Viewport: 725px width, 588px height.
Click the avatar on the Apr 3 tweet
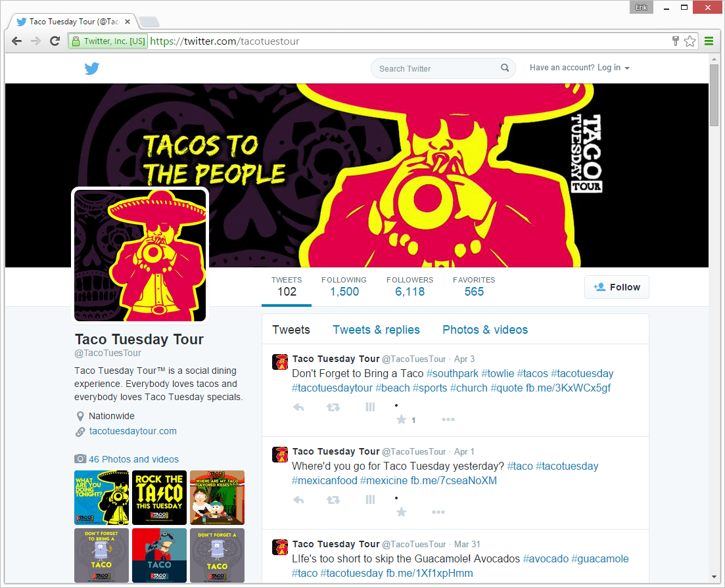coord(280,362)
